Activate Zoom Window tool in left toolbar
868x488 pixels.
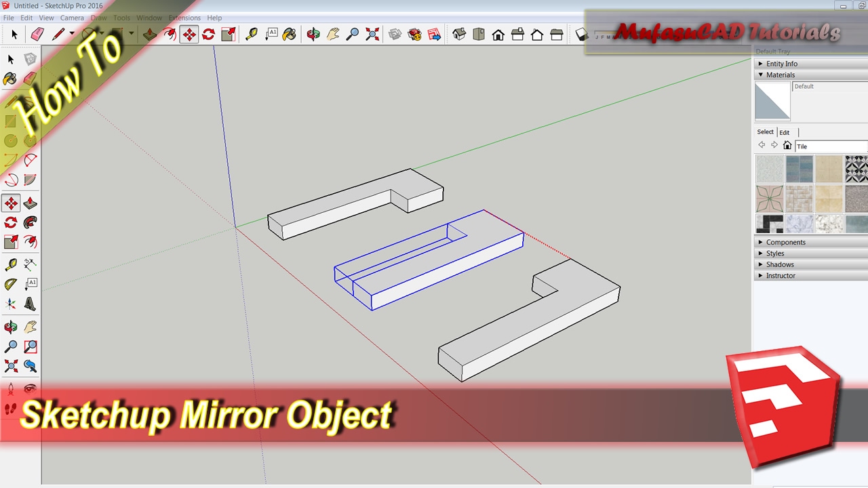pos(30,347)
